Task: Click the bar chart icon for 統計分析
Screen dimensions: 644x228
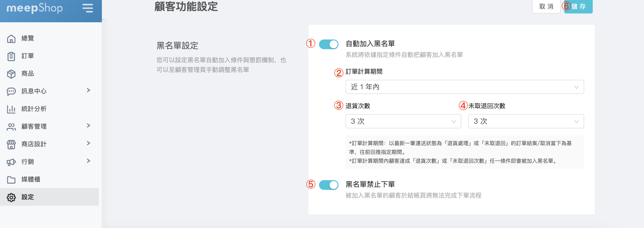Action: point(11,109)
